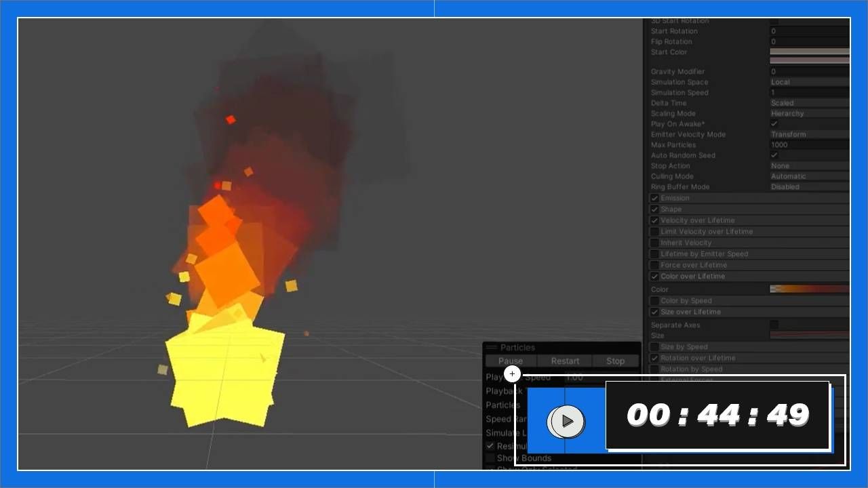The image size is (868, 488).
Task: Collapse the Size over Lifetime header
Action: pyautogui.click(x=749, y=312)
